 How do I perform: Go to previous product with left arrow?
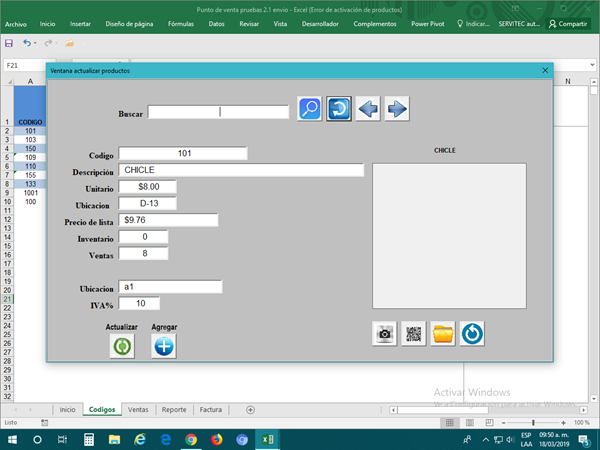point(368,109)
